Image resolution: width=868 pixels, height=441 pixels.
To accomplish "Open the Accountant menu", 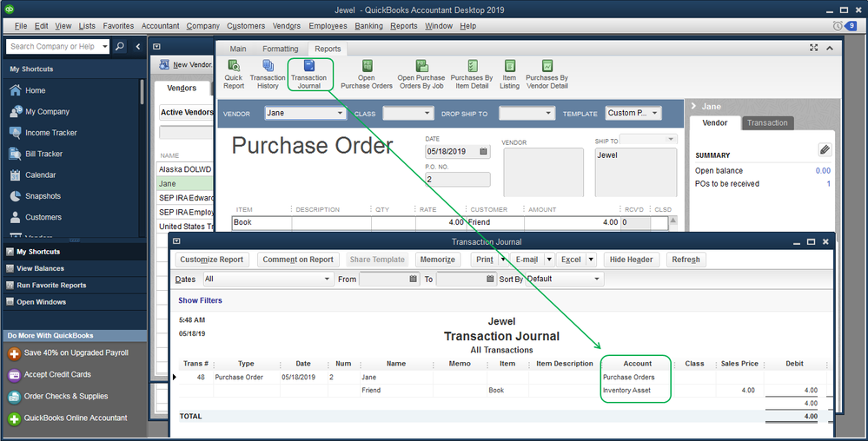I will click(160, 26).
